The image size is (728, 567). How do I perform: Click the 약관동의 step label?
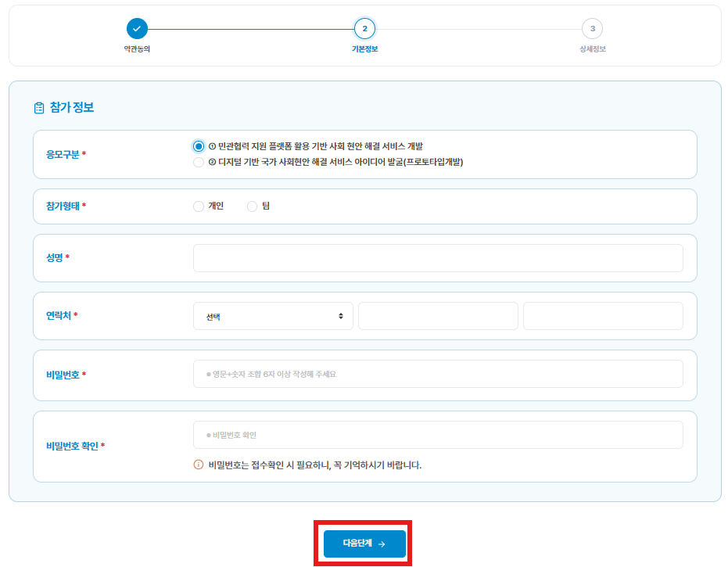[137, 48]
